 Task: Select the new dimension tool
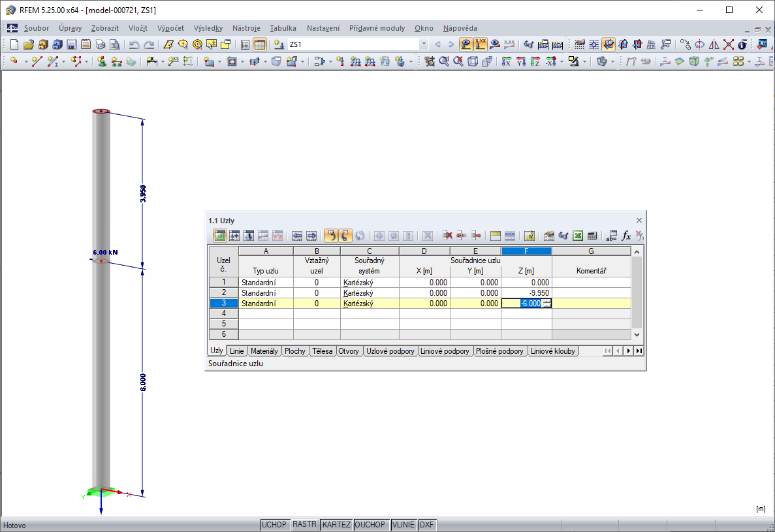[151, 61]
